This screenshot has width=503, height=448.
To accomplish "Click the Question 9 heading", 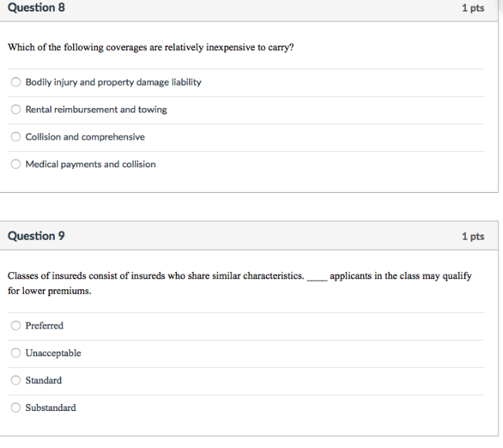I will [36, 236].
